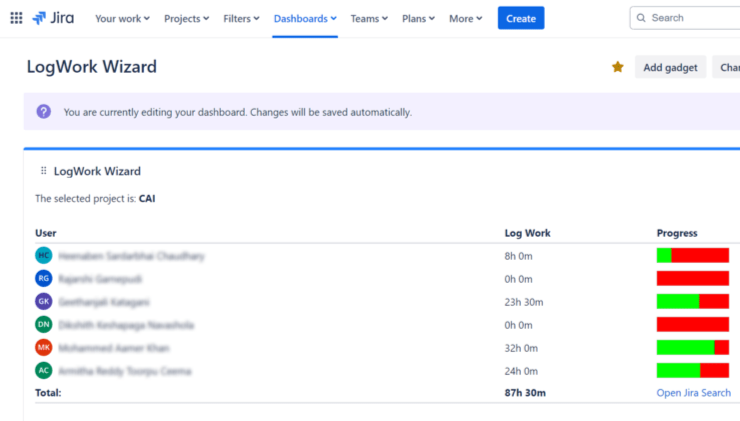Open the Dashboards menu

pyautogui.click(x=305, y=18)
